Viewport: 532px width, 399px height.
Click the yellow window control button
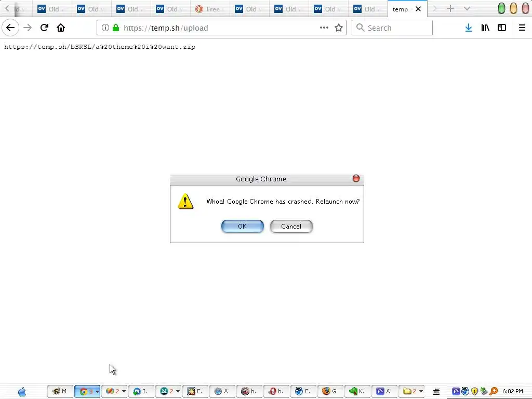514,8
